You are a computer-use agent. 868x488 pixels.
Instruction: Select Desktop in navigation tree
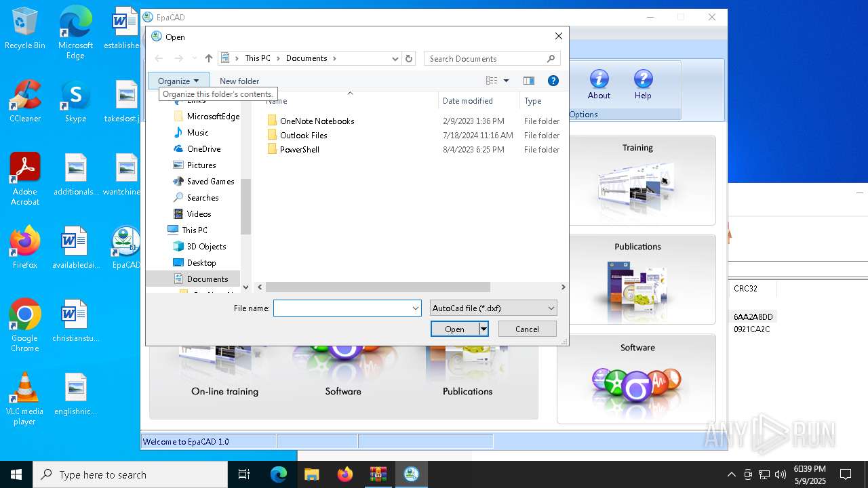pyautogui.click(x=201, y=262)
